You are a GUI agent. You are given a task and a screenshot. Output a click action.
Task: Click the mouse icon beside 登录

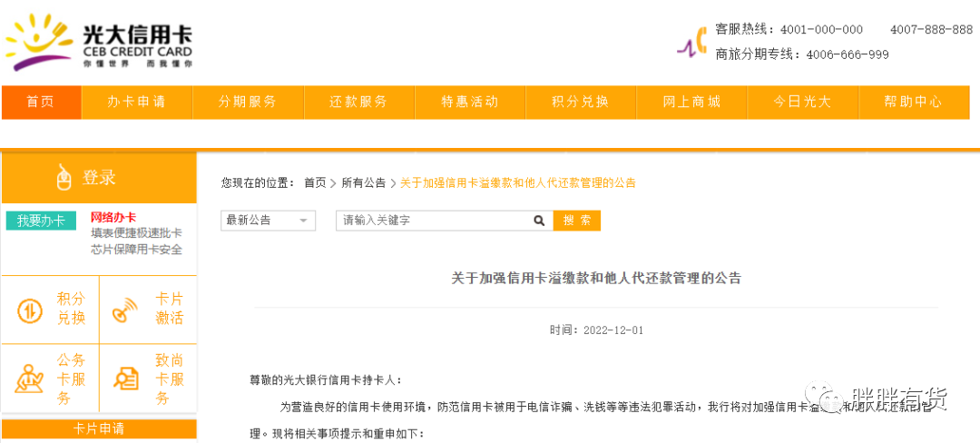tap(64, 177)
